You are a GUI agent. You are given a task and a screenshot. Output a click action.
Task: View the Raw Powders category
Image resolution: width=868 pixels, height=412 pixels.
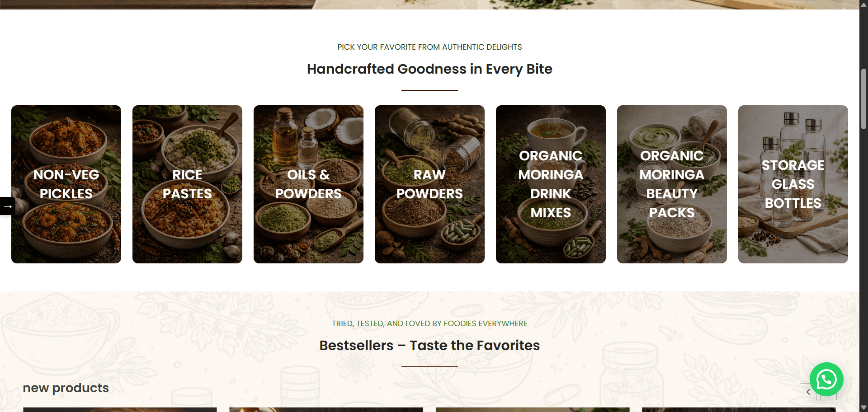(x=429, y=184)
